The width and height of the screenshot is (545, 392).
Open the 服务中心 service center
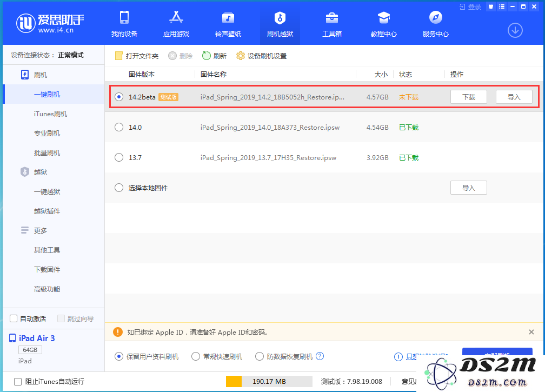pos(436,24)
